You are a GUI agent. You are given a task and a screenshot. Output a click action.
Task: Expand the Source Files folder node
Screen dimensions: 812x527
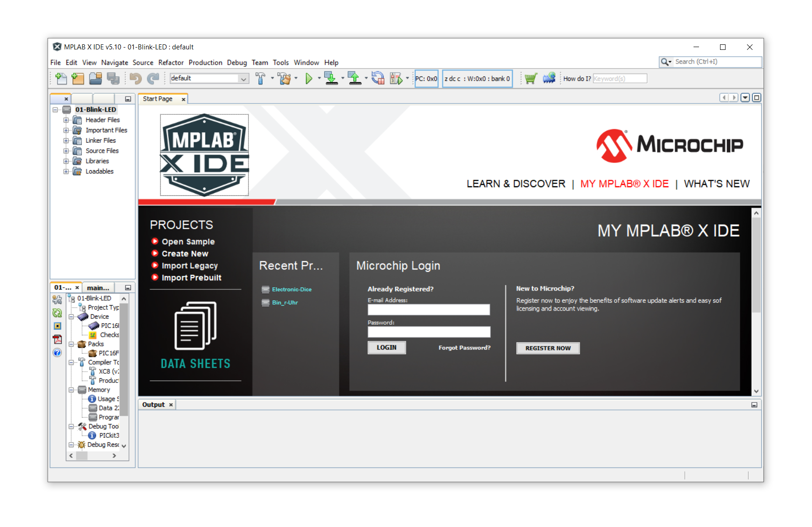66,151
